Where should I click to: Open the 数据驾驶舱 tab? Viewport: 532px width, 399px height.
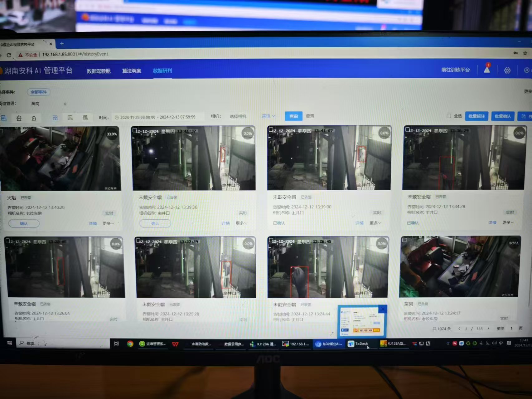99,71
